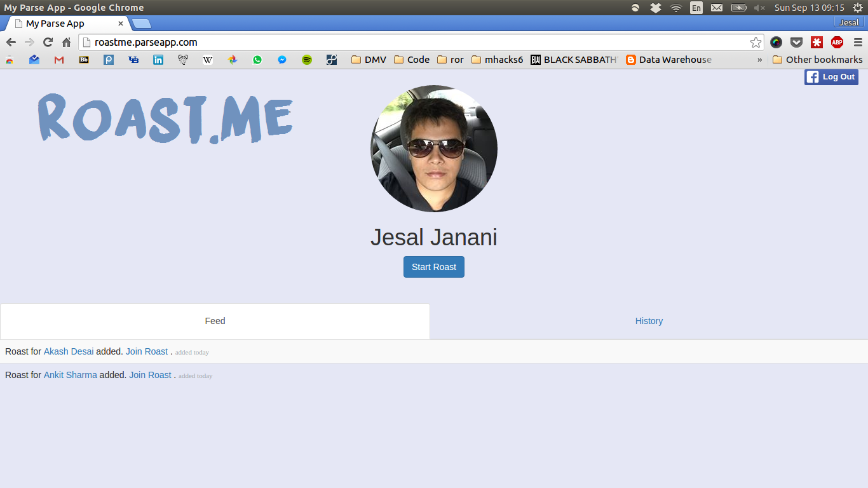Open the BLACK SABBATH bookmark
Image resolution: width=868 pixels, height=488 pixels.
574,60
